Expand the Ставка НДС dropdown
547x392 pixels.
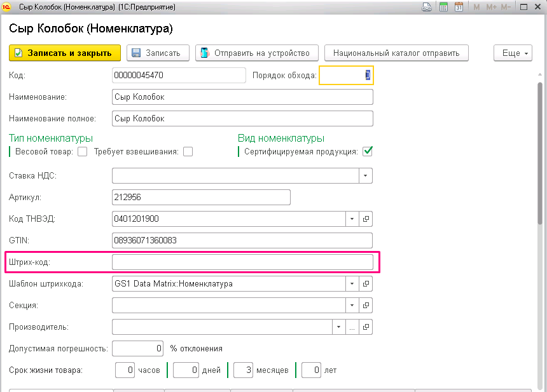(x=365, y=175)
